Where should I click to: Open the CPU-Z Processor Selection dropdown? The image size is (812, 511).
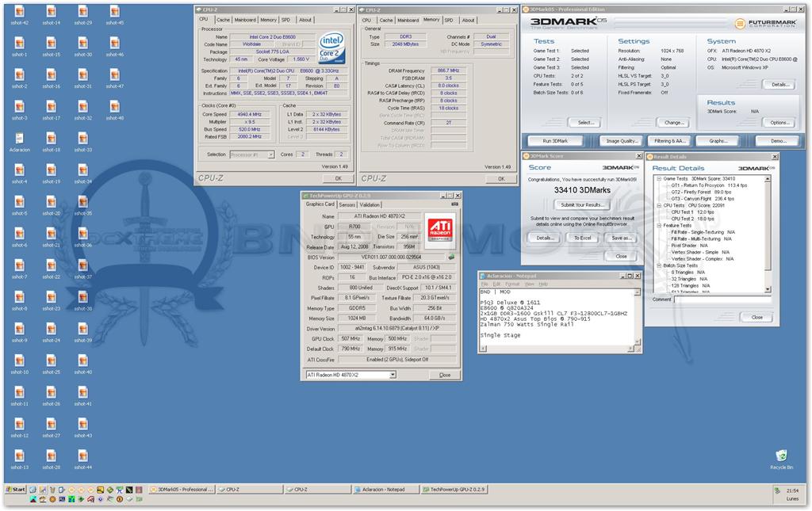[x=271, y=154]
